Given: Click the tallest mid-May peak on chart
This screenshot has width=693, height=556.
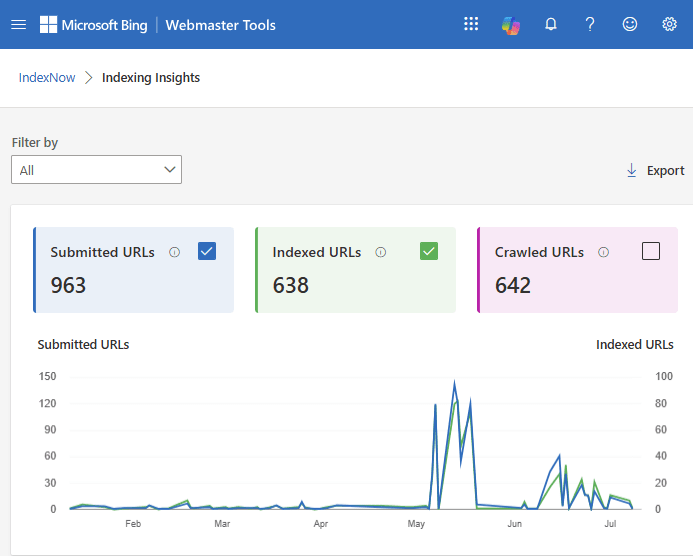Looking at the screenshot, I should (454, 382).
